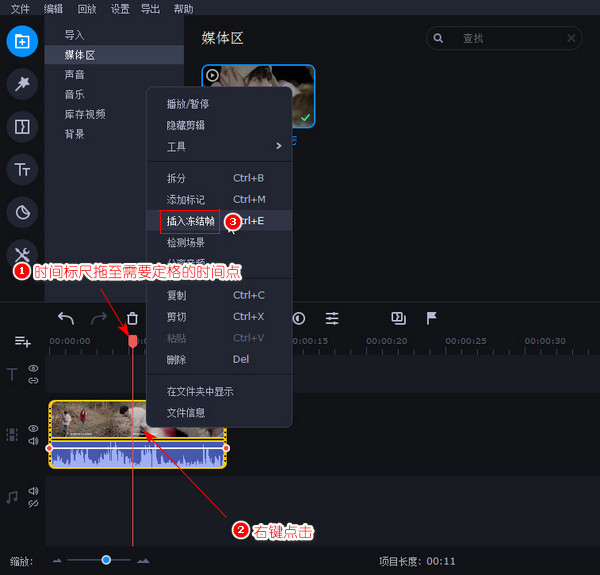Click the title track T icon
Viewport: 600px width, 575px height.
tap(12, 374)
